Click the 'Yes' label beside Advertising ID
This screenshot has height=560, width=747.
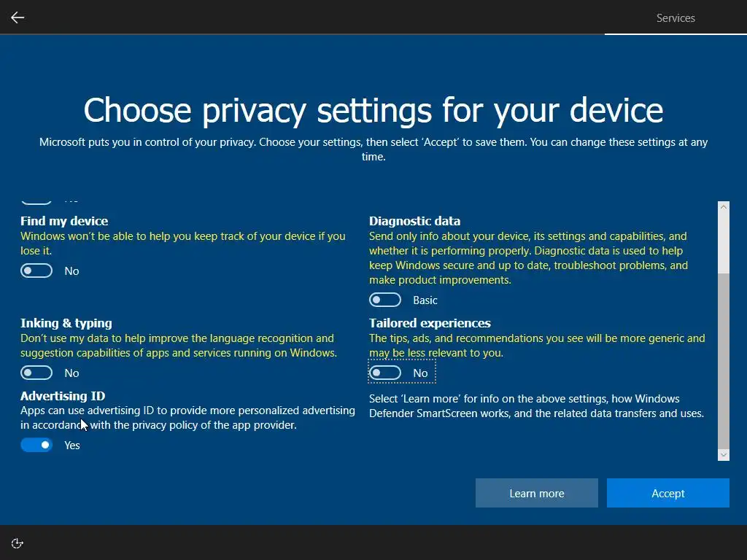coord(72,445)
